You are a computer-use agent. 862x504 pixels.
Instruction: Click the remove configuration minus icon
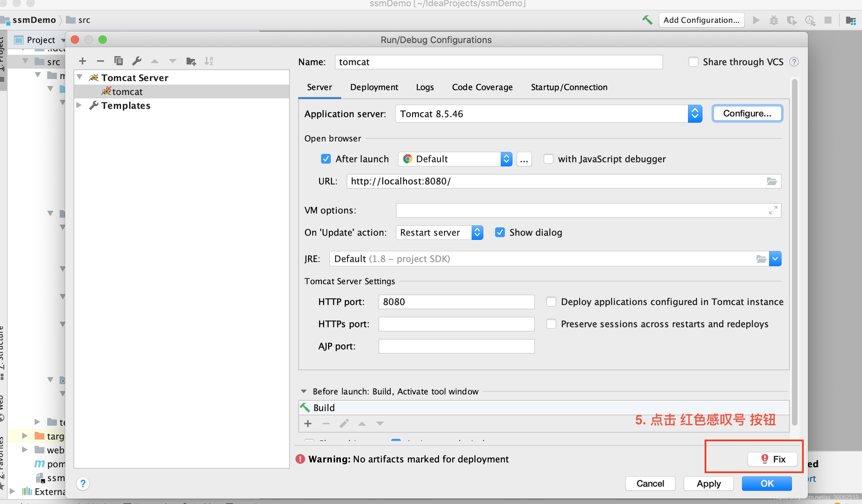tap(101, 61)
